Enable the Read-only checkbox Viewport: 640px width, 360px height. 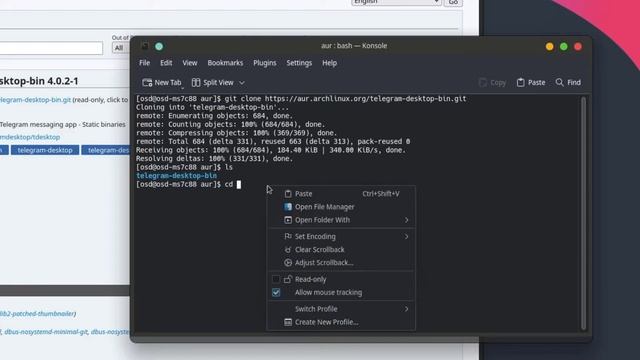pos(276,279)
